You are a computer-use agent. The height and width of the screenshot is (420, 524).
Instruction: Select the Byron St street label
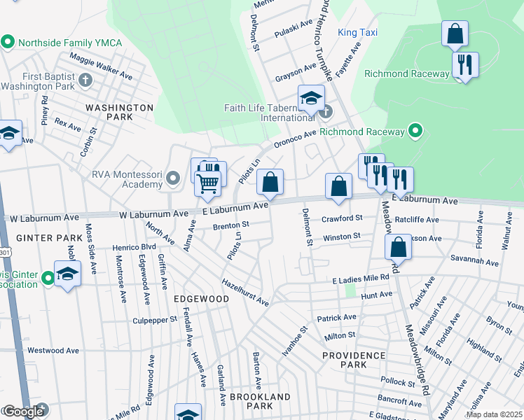(x=499, y=325)
